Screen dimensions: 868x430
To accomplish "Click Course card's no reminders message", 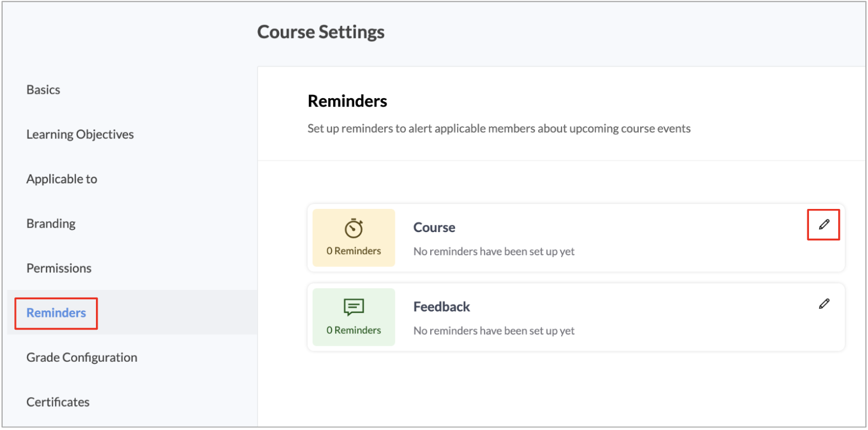I will [x=494, y=252].
